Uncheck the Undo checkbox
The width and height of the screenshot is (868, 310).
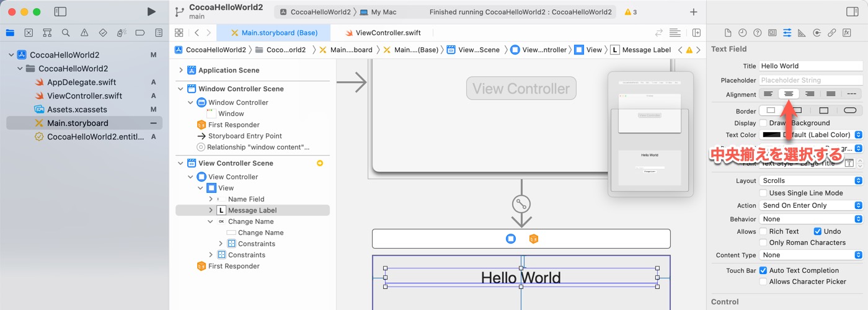[x=817, y=231]
